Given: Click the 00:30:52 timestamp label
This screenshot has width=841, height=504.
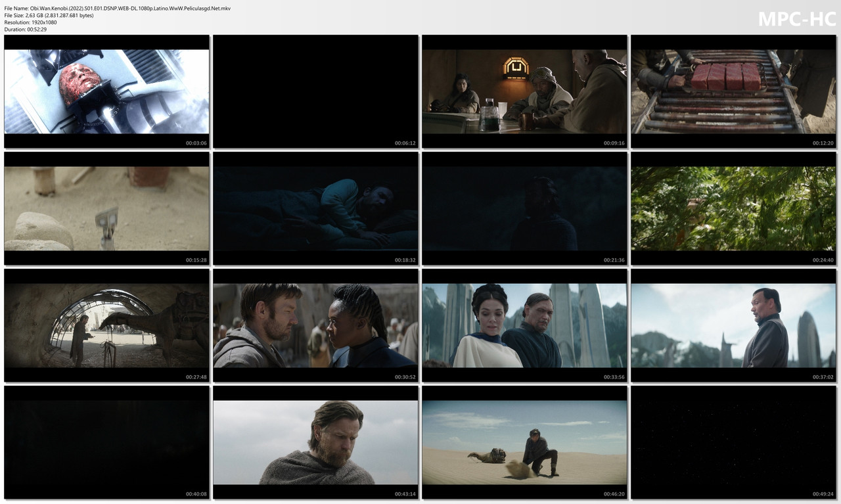Looking at the screenshot, I should pos(405,377).
